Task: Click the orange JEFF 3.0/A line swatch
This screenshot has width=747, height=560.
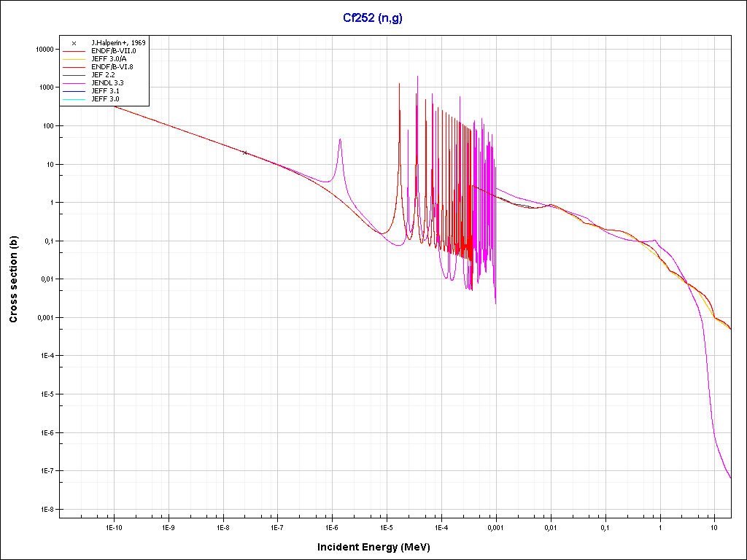Action: click(x=74, y=59)
